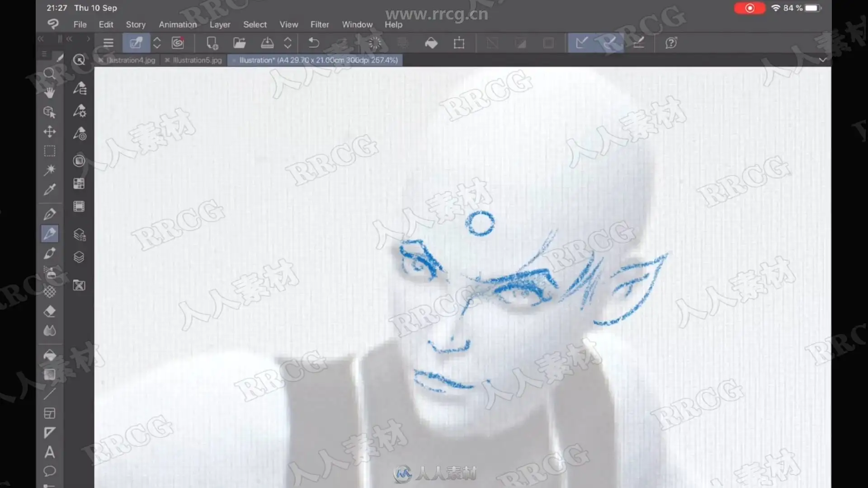Image resolution: width=868 pixels, height=488 pixels.
Task: Toggle Snap to Special Ruler
Action: click(610, 43)
